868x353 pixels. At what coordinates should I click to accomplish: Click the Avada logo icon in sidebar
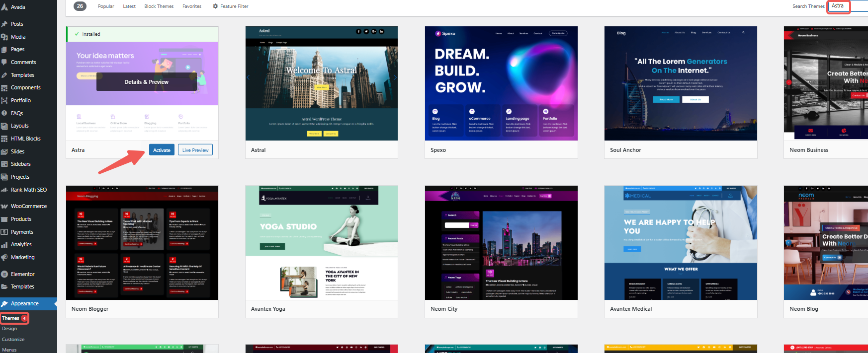tap(4, 7)
